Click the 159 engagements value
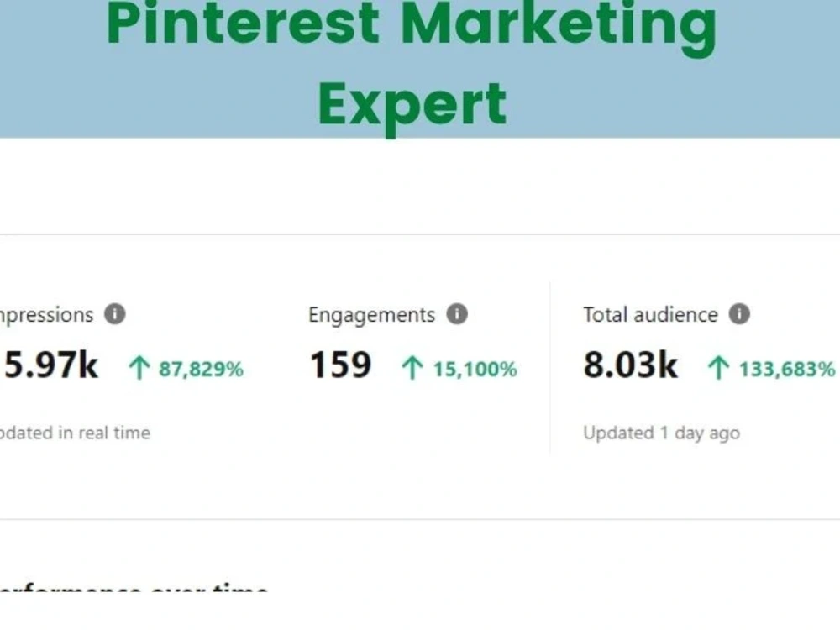This screenshot has height=630, width=840. (341, 365)
